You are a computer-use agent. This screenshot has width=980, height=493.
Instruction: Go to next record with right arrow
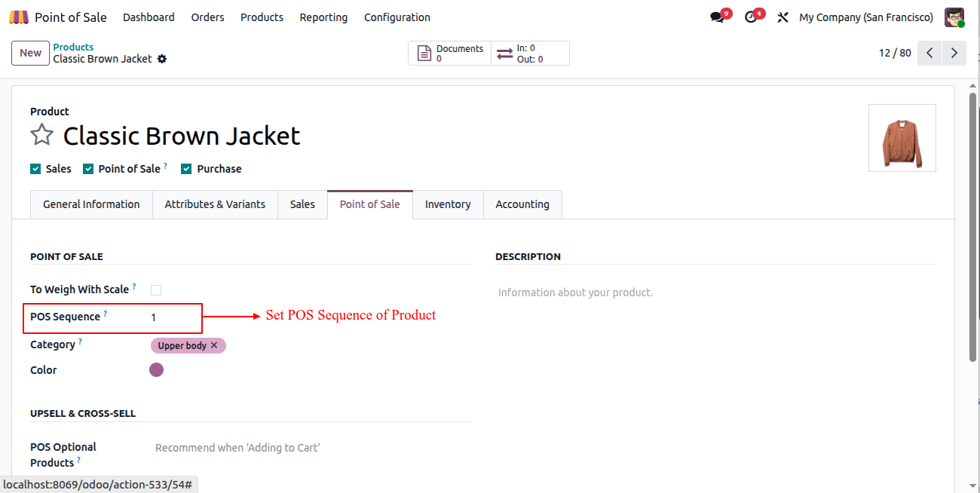click(954, 53)
